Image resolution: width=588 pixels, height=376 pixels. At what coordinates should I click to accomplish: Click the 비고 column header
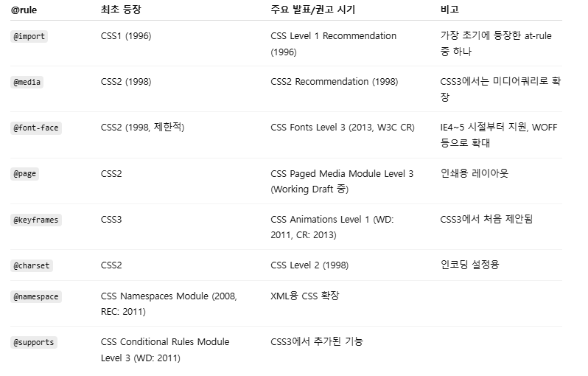tap(449, 10)
